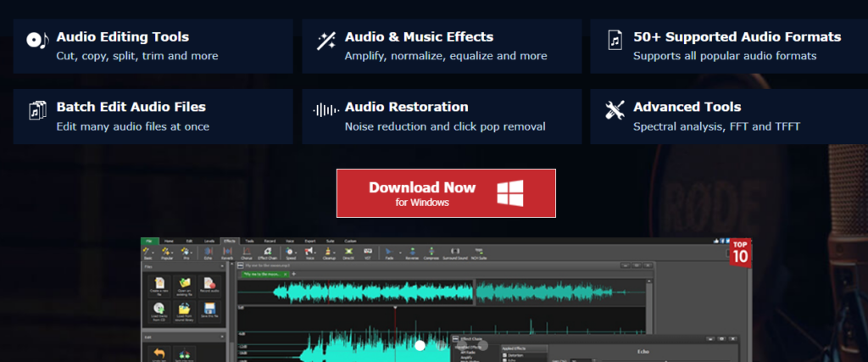
Task: Open the Speed dropdown arrow
Action: pos(296,253)
